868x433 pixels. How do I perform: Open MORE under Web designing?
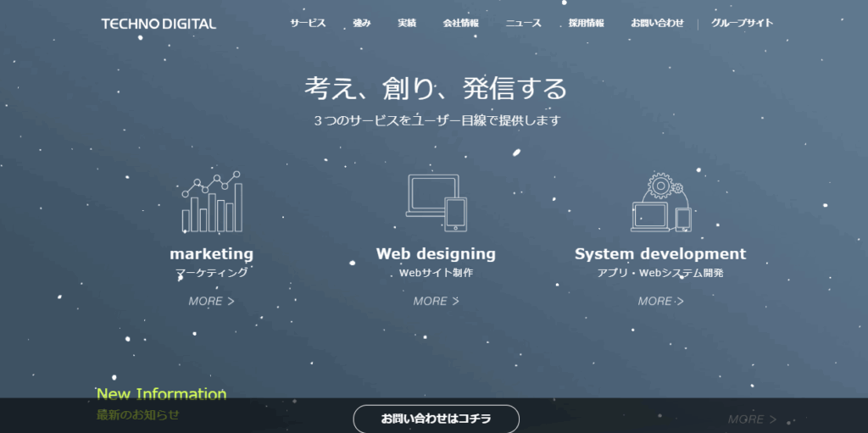coord(437,301)
